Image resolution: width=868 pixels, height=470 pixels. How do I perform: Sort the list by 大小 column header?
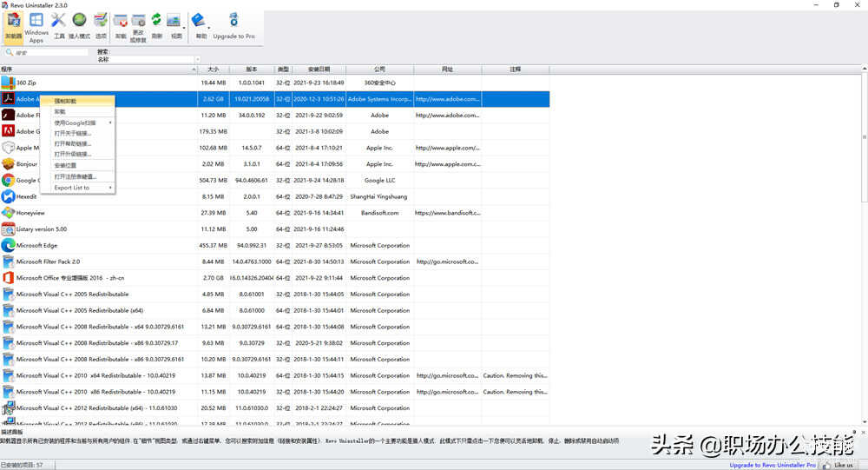point(214,69)
